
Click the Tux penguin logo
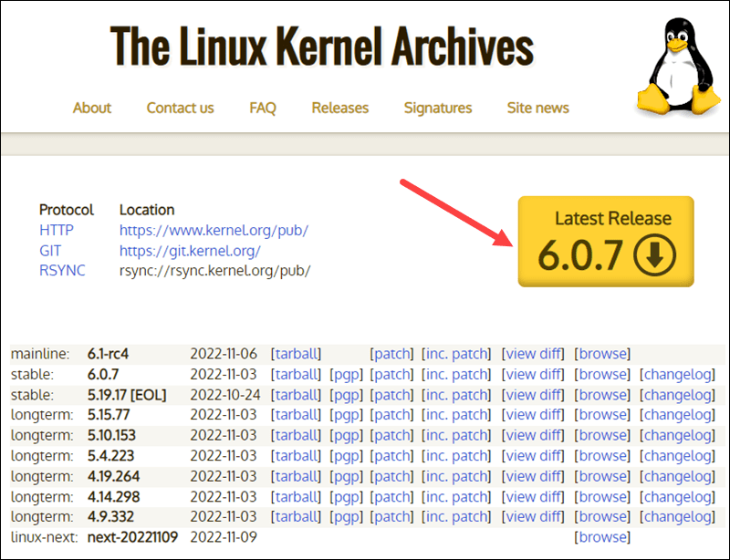(x=678, y=61)
